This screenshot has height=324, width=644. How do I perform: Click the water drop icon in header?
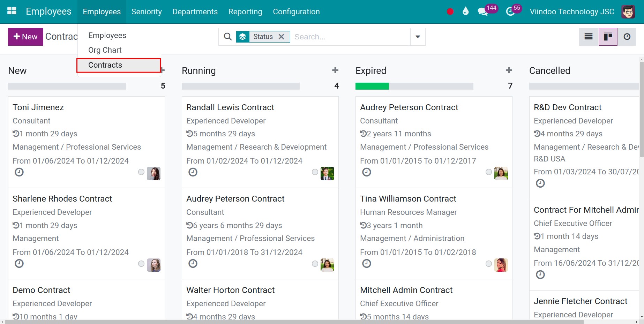coord(465,12)
